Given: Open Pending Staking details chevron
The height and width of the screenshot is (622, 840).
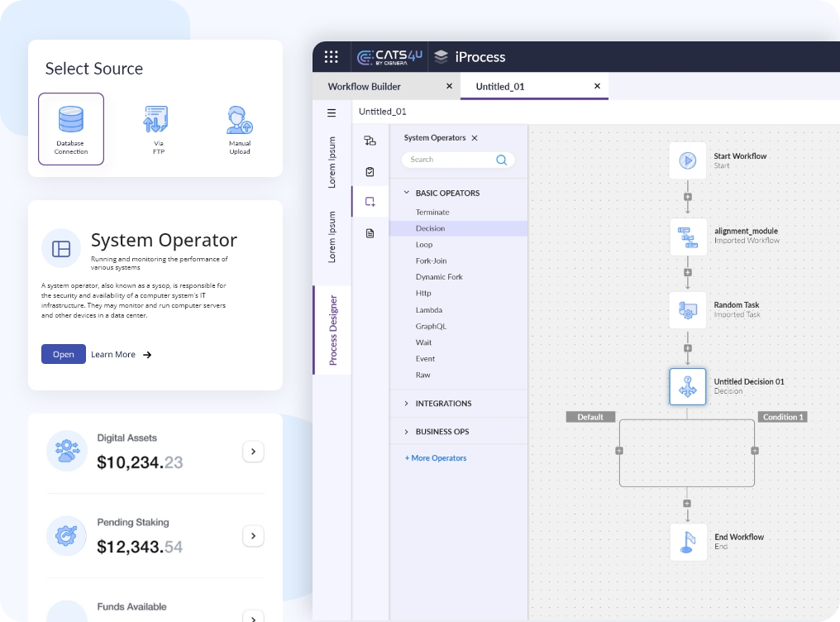Looking at the screenshot, I should (x=253, y=536).
